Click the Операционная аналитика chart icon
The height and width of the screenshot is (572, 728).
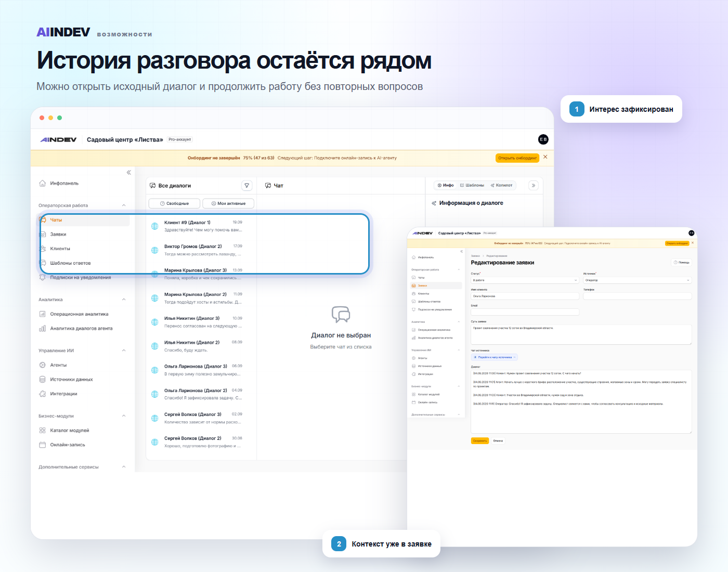[x=43, y=314]
